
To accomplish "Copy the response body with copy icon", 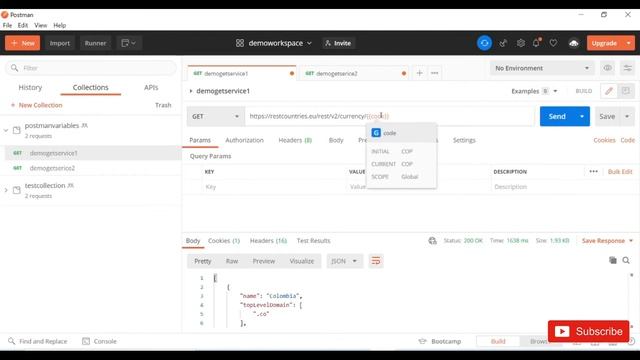I will point(613,260).
